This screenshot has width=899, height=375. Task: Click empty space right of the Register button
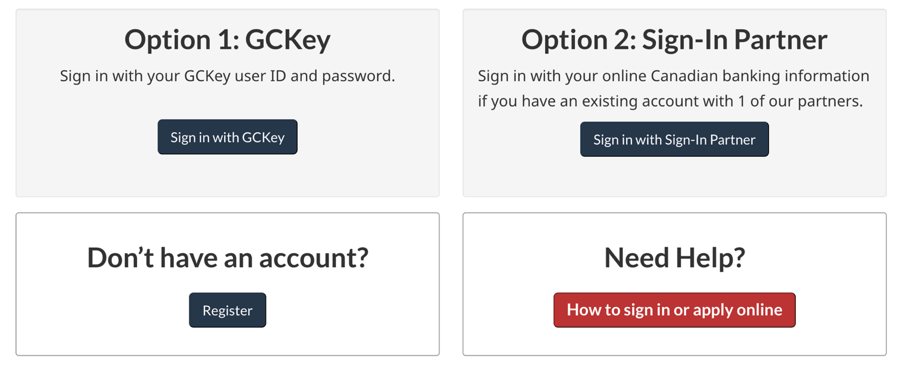click(352, 310)
